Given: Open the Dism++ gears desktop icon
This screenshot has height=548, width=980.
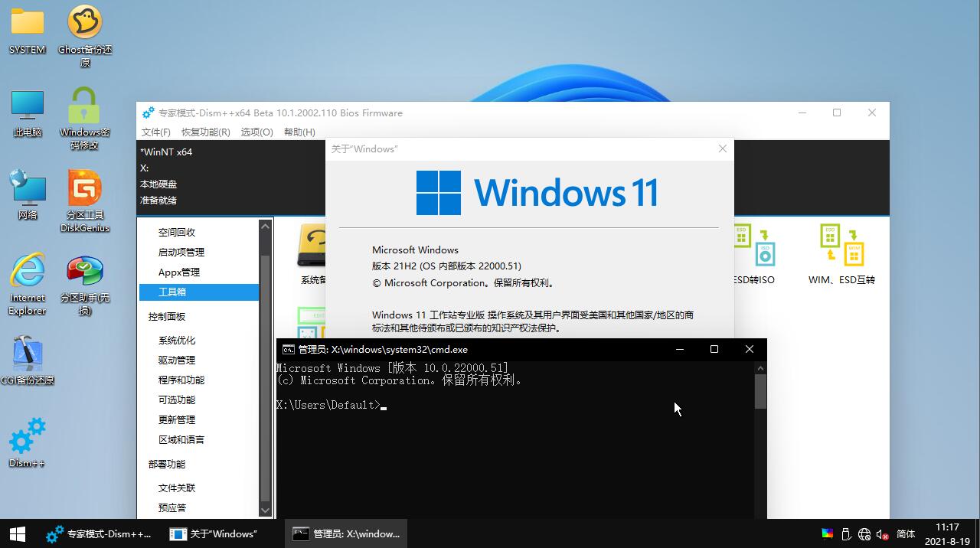Looking at the screenshot, I should (28, 437).
